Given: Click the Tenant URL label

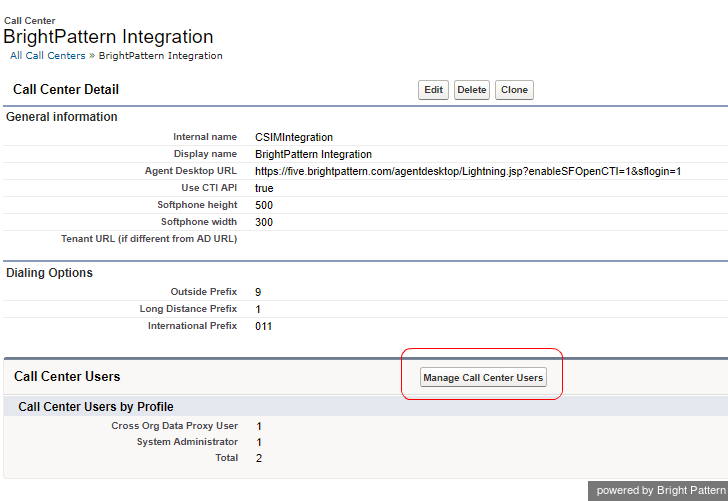Looking at the screenshot, I should point(149,239).
